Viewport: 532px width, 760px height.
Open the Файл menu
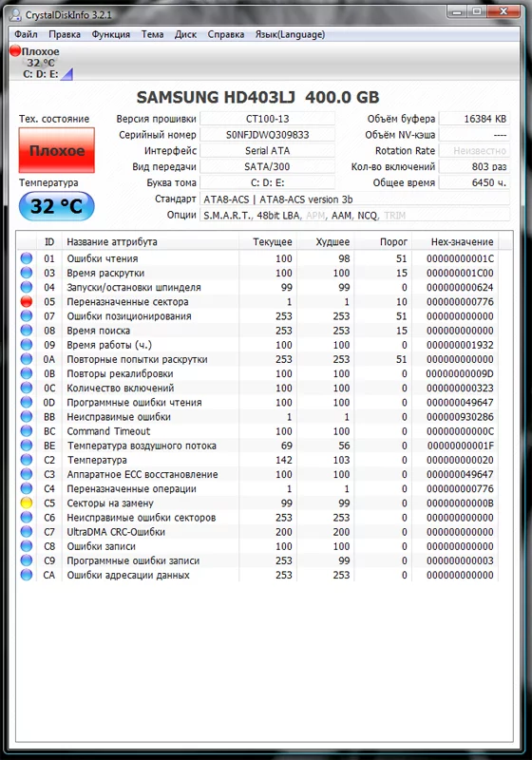pyautogui.click(x=26, y=34)
